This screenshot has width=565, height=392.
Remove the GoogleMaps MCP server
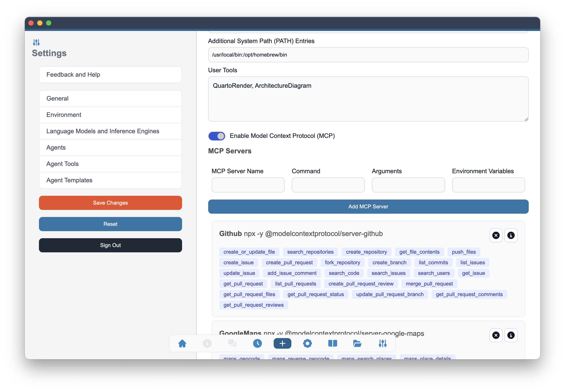tap(496, 335)
